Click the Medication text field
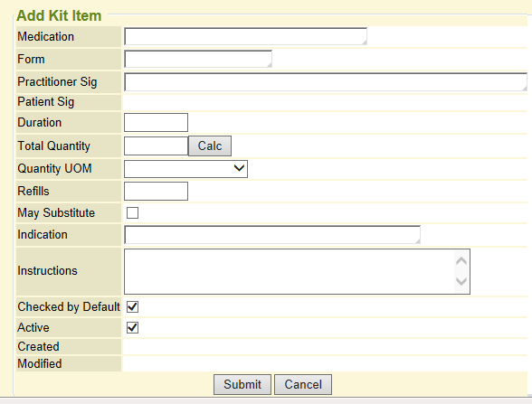Image resolution: width=532 pixels, height=404 pixels. coord(245,36)
